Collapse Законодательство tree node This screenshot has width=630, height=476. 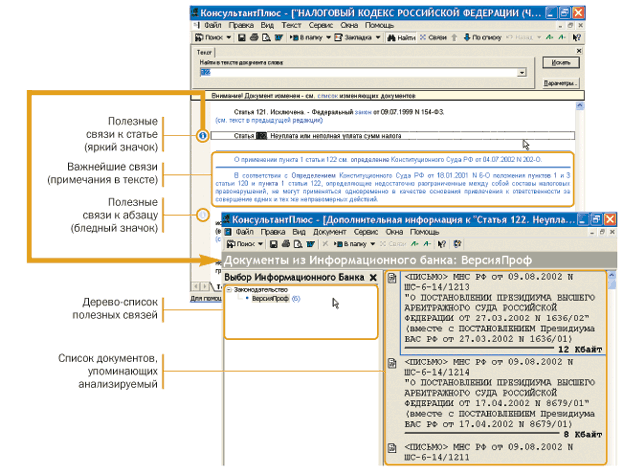click(x=229, y=290)
